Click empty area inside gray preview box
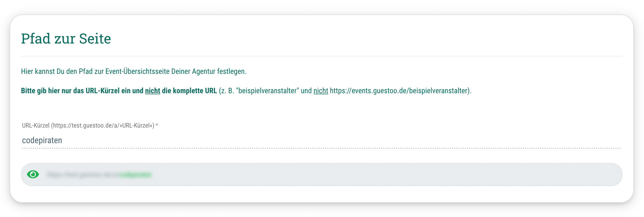This screenshot has width=644, height=217. [x=376, y=175]
